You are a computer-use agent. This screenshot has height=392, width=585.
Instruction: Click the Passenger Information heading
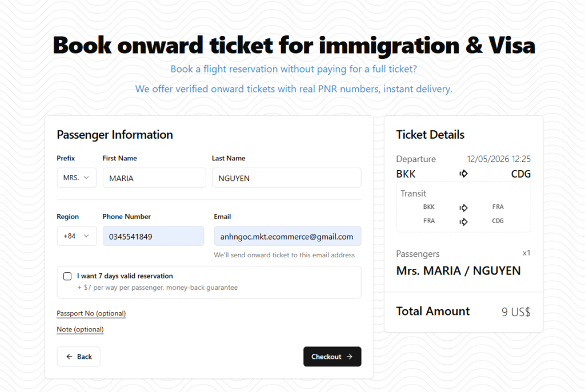coord(114,135)
